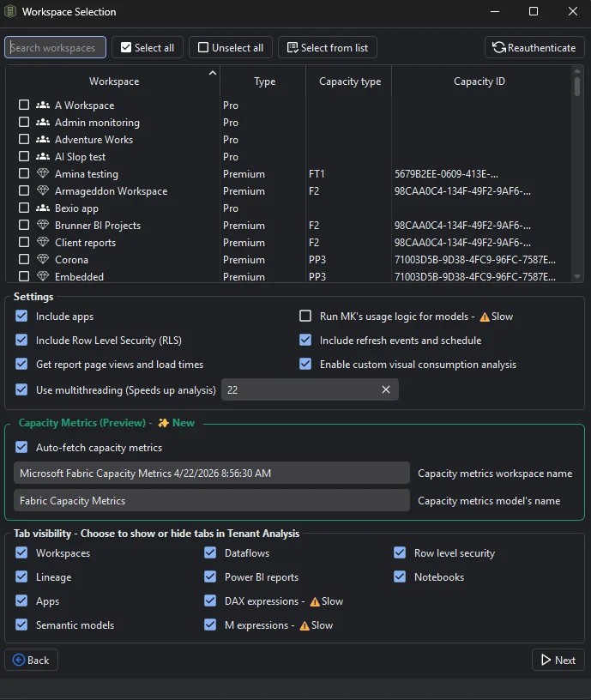Check the Admin monitoring workspace checkbox

coord(24,122)
